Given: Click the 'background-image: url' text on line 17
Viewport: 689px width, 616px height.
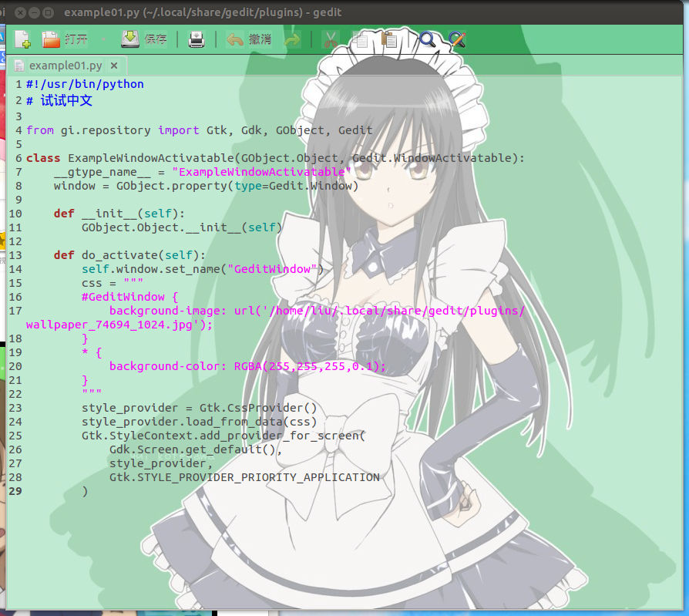Looking at the screenshot, I should [x=182, y=311].
